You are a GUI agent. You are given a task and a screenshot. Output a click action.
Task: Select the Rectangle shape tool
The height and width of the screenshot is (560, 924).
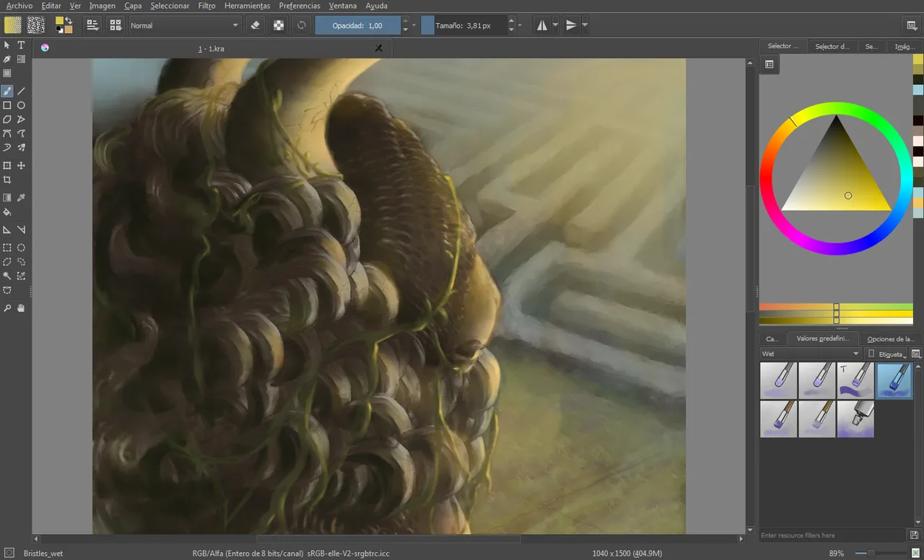(7, 105)
